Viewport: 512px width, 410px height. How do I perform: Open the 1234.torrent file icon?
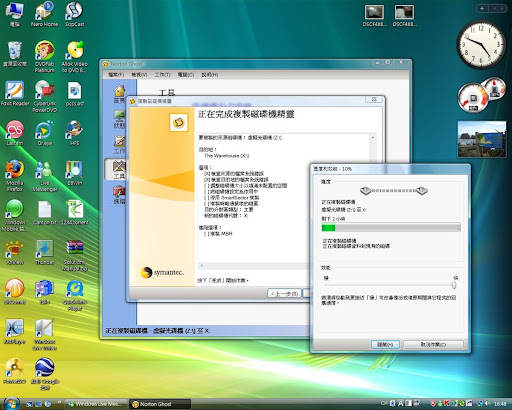pos(74,213)
